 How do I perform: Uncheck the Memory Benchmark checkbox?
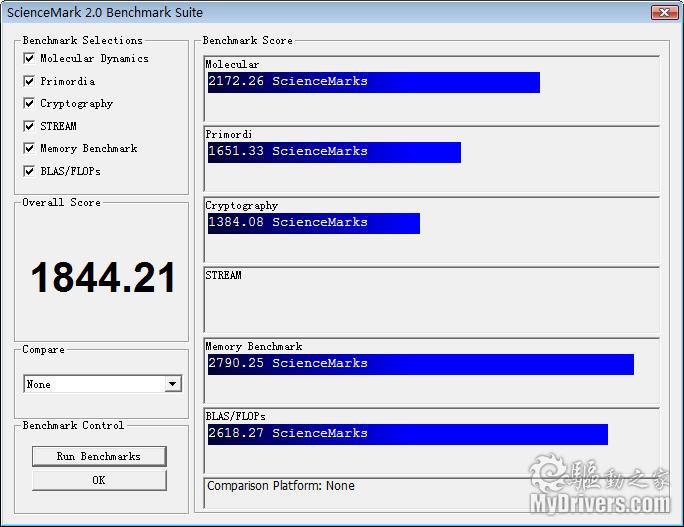(x=30, y=149)
